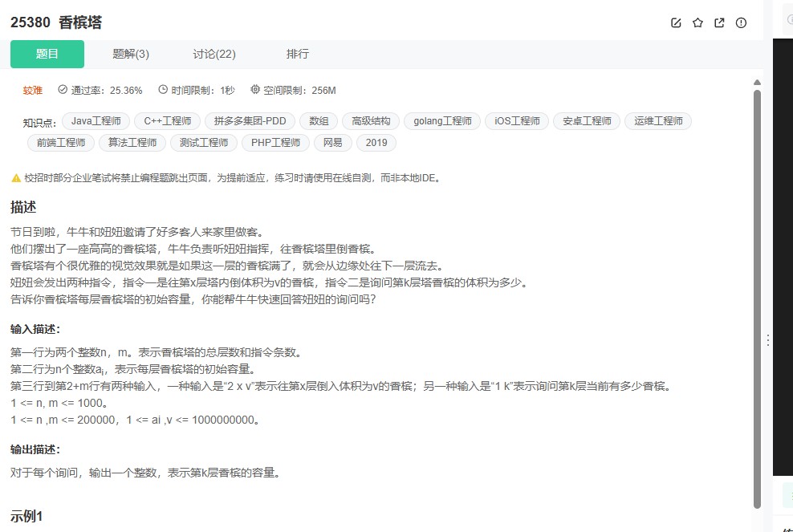Favorite the problem with the star icon
Image resolution: width=793 pixels, height=532 pixels.
[697, 22]
